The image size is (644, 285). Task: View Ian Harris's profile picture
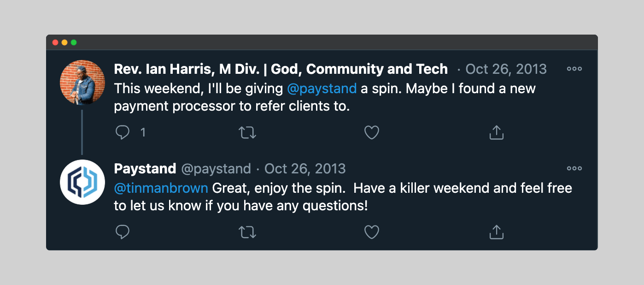82,83
